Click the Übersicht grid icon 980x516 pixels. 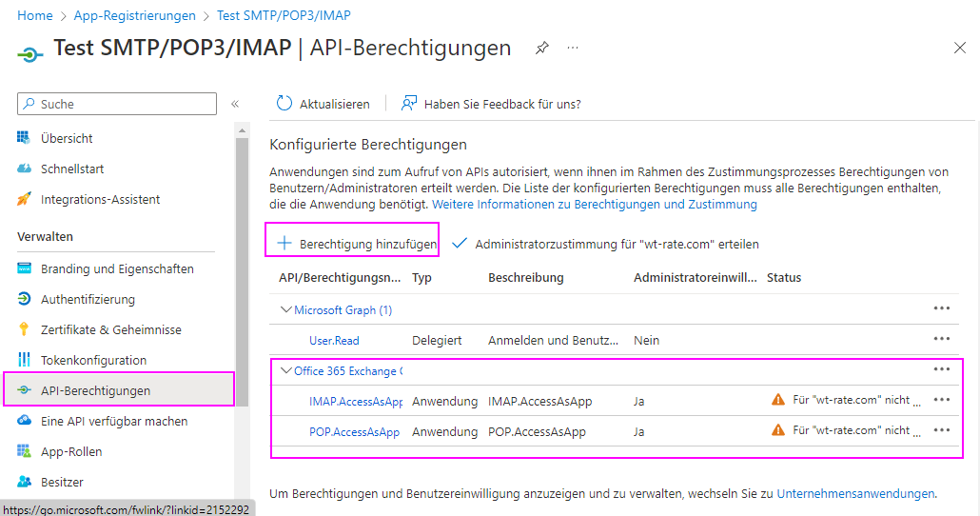pyautogui.click(x=24, y=138)
